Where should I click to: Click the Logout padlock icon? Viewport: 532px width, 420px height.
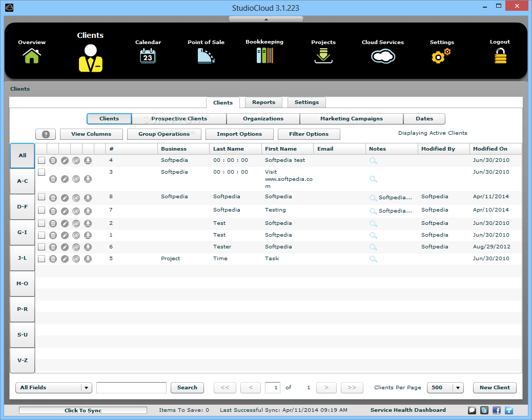tap(500, 56)
